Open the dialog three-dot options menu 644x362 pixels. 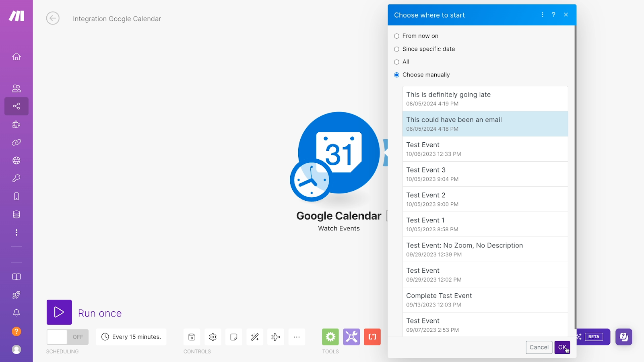(x=543, y=15)
